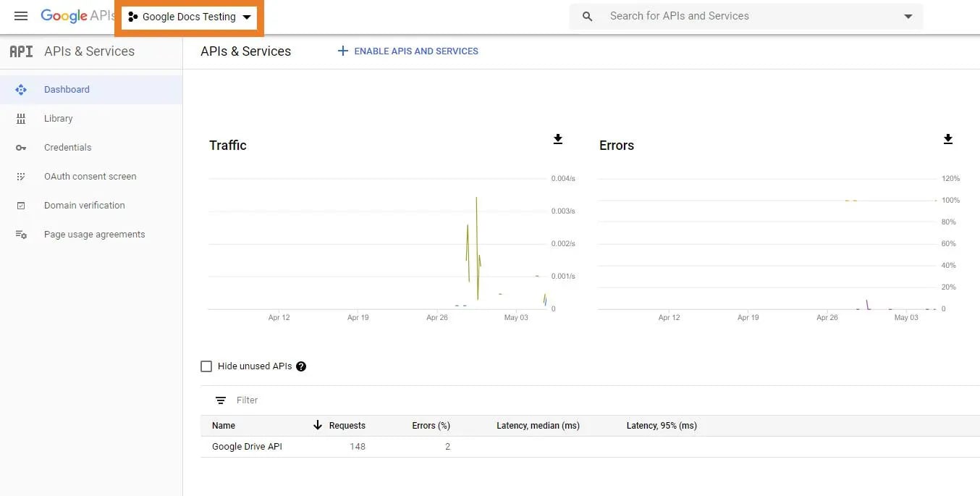The width and height of the screenshot is (980, 496).
Task: Sort table by Errors (%) column
Action: [431, 426]
